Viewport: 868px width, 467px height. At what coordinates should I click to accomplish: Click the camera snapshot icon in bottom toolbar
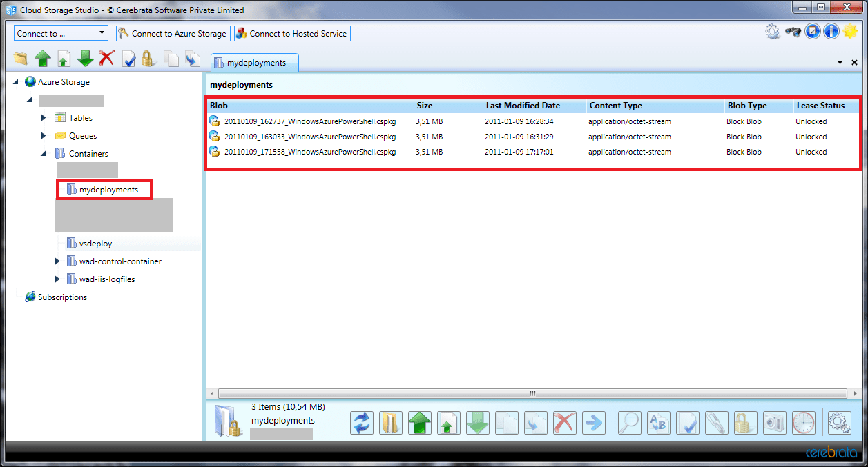click(774, 422)
